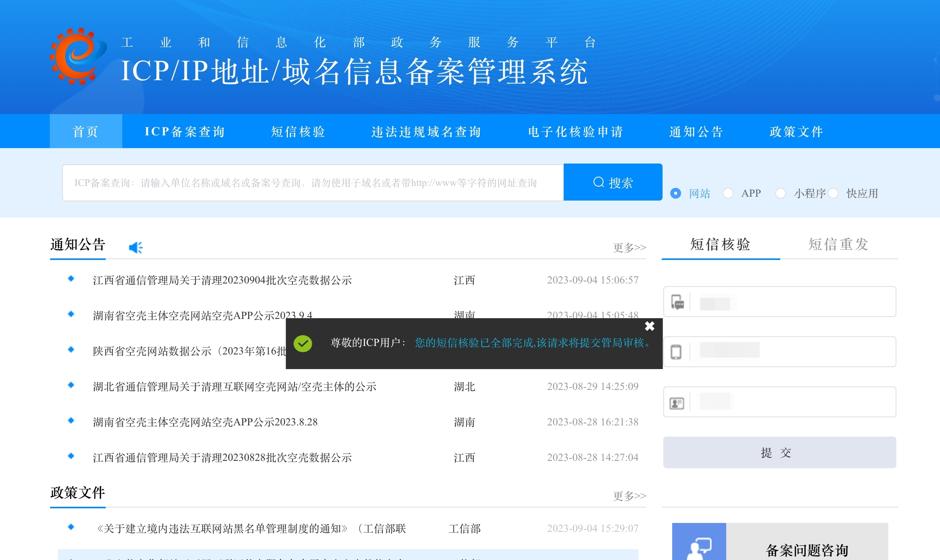Switch to the 短信重发 tab
940x560 pixels.
839,245
